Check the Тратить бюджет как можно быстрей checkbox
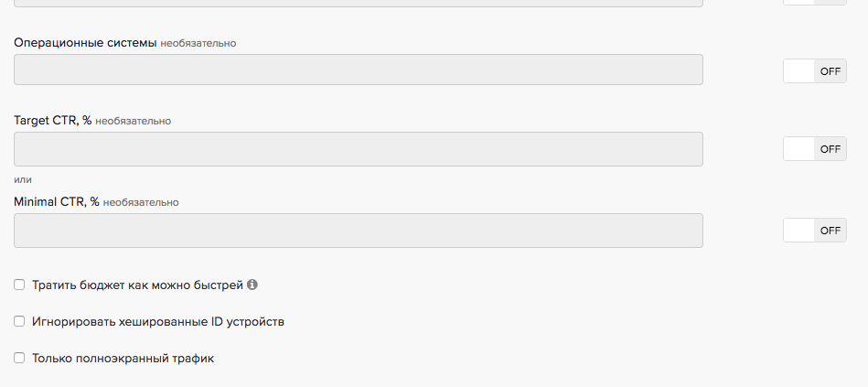 tap(19, 285)
